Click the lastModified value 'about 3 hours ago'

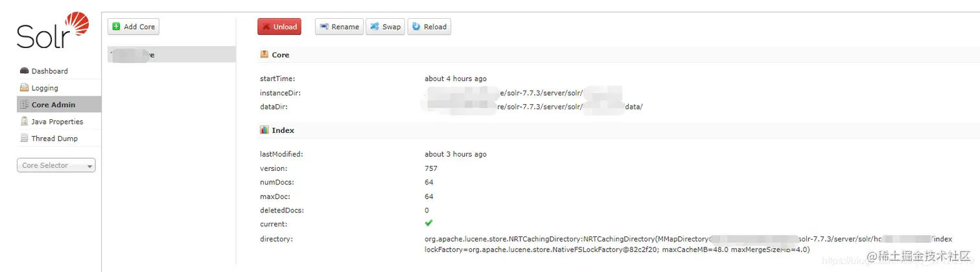click(456, 155)
